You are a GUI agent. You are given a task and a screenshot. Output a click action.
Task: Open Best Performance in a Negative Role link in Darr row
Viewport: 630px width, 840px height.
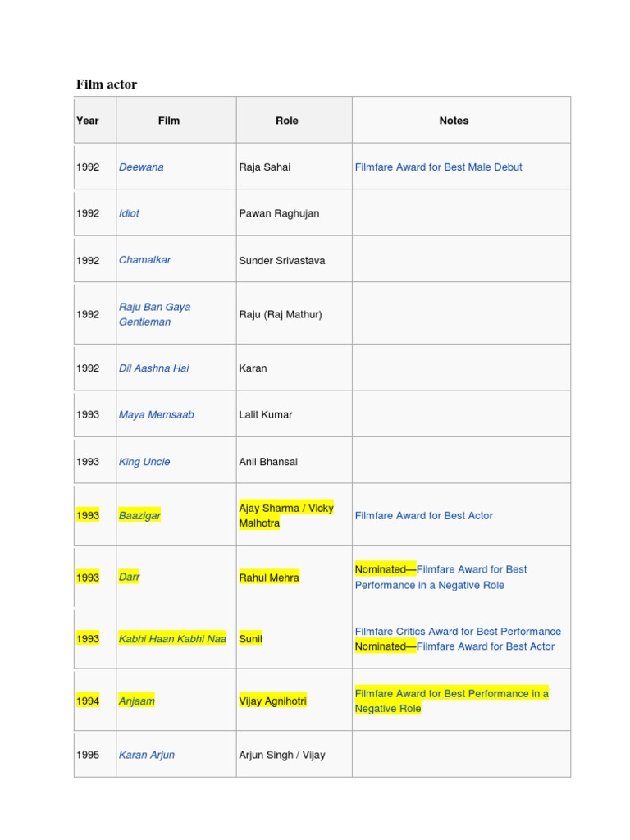click(x=441, y=577)
